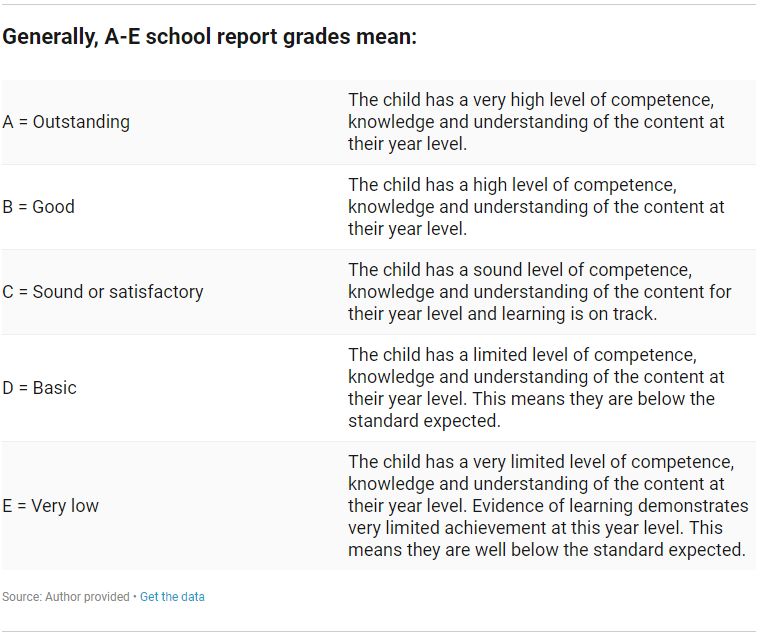
Task: Click the 'very high level of competence' description
Action: [536, 122]
